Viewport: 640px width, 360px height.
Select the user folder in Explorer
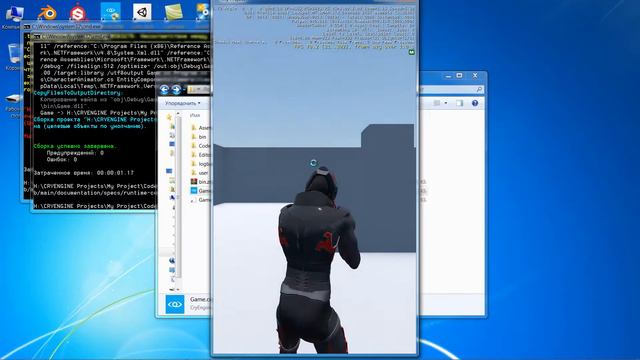pyautogui.click(x=200, y=173)
